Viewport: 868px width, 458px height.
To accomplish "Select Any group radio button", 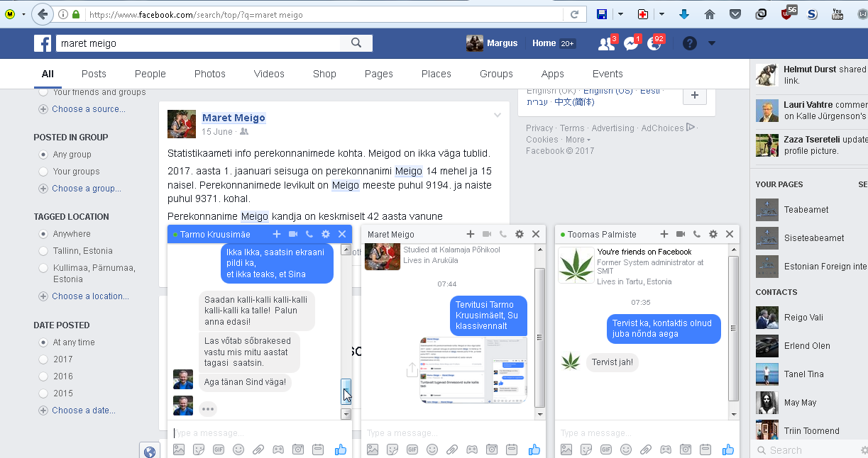I will (44, 155).
